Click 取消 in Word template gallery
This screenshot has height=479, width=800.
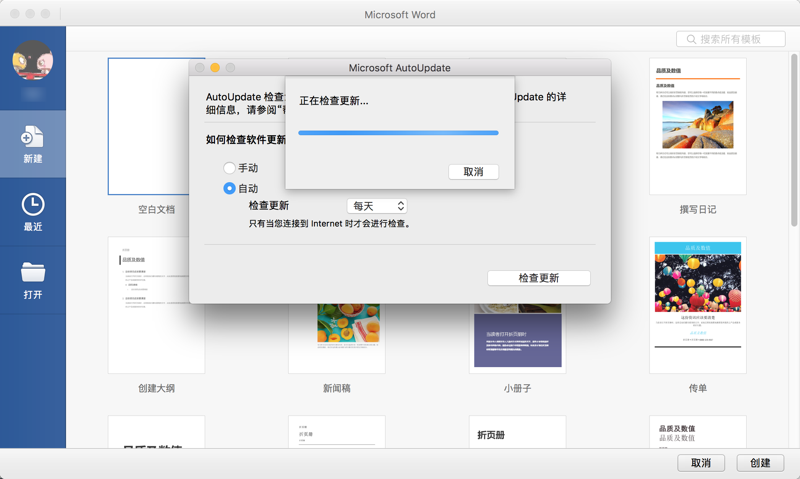point(701,463)
